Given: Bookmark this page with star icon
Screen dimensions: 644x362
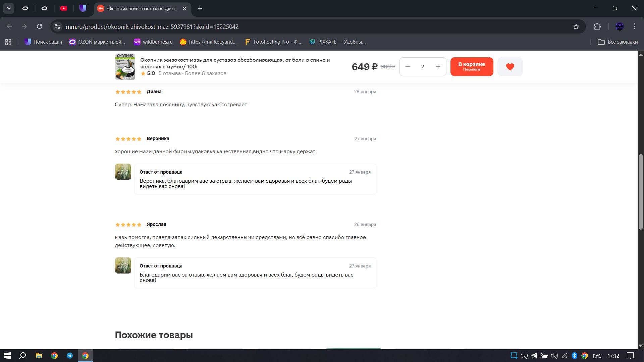Looking at the screenshot, I should point(576,26).
